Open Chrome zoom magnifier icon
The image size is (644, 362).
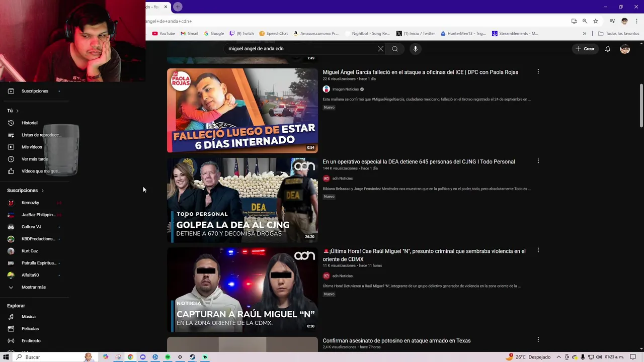pos(585,21)
